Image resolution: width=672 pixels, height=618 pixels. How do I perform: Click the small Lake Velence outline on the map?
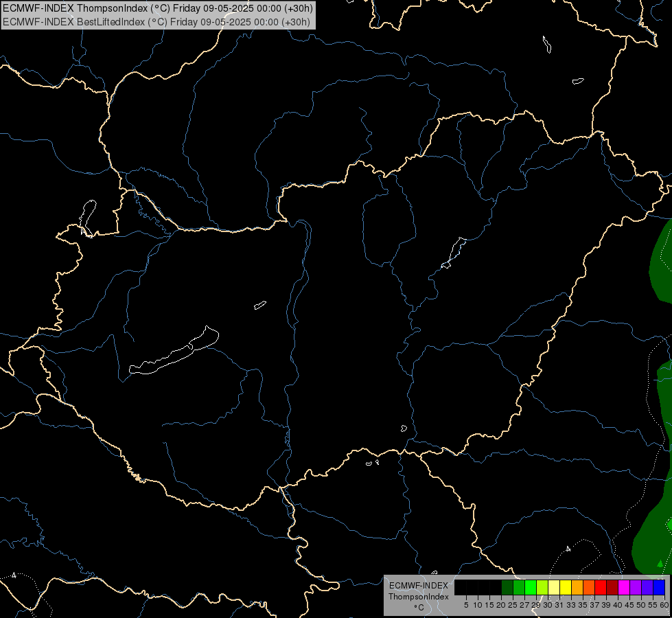pos(260,305)
